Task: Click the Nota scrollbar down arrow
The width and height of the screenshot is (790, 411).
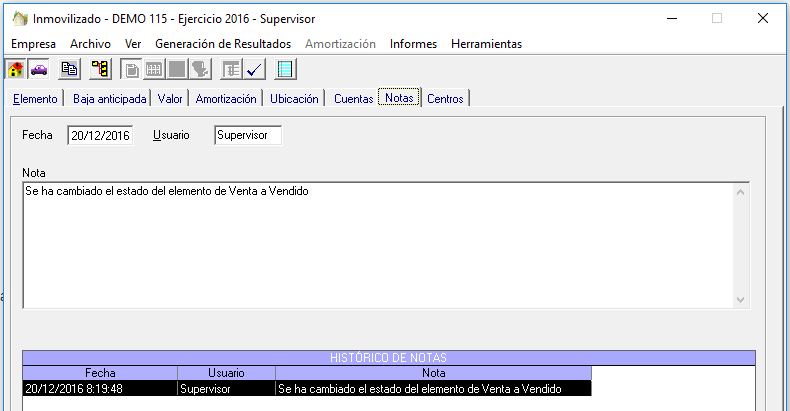Action: tap(741, 300)
